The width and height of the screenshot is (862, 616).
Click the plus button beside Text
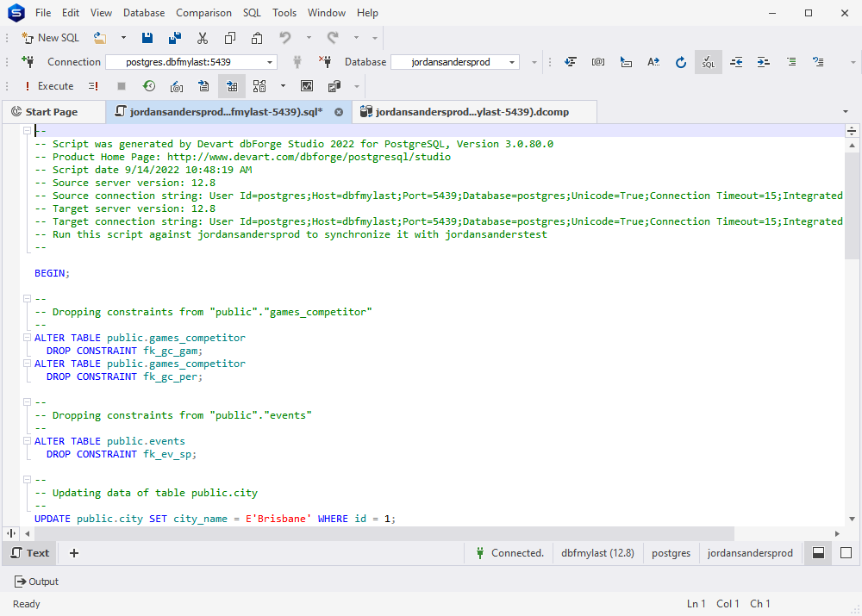[74, 553]
